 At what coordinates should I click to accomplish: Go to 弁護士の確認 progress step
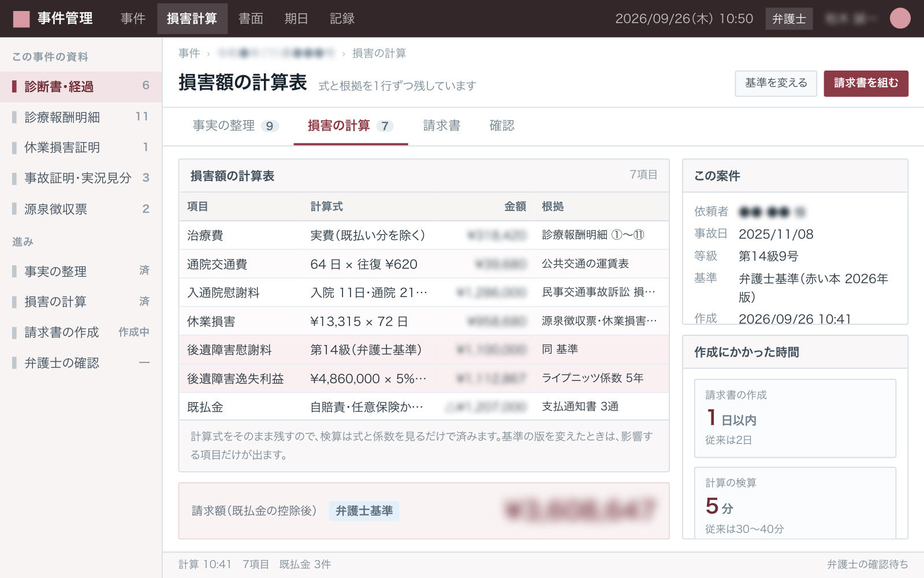click(x=81, y=363)
